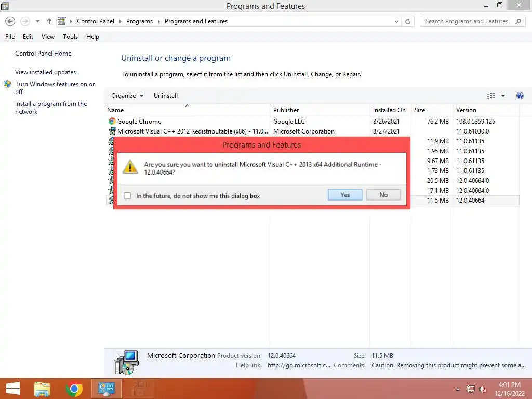Click the installer icon in details pane

pyautogui.click(x=126, y=362)
